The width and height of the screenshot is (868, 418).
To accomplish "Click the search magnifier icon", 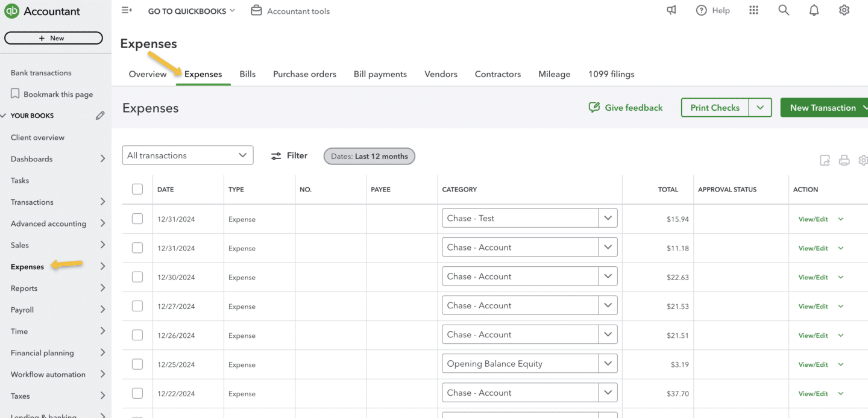I will pos(784,10).
